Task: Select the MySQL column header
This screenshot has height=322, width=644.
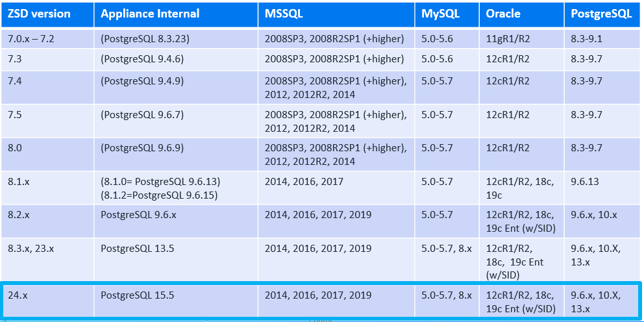Action: click(441, 14)
